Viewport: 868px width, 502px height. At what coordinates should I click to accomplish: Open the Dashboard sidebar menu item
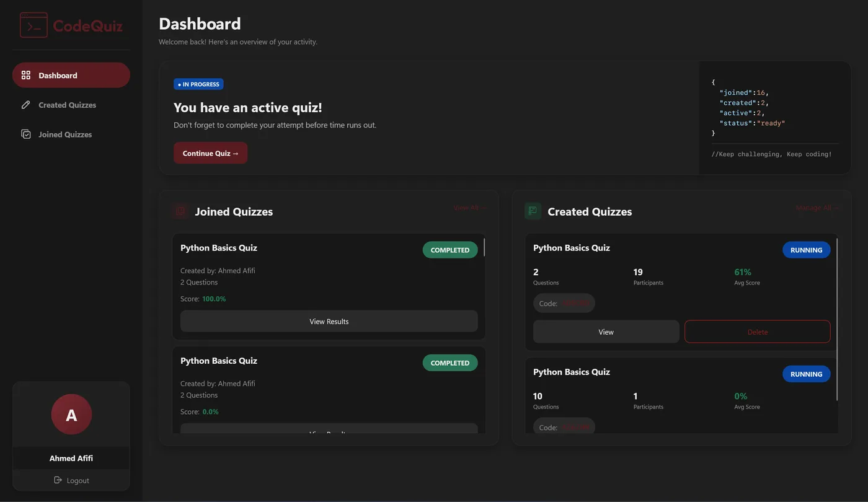tap(71, 75)
